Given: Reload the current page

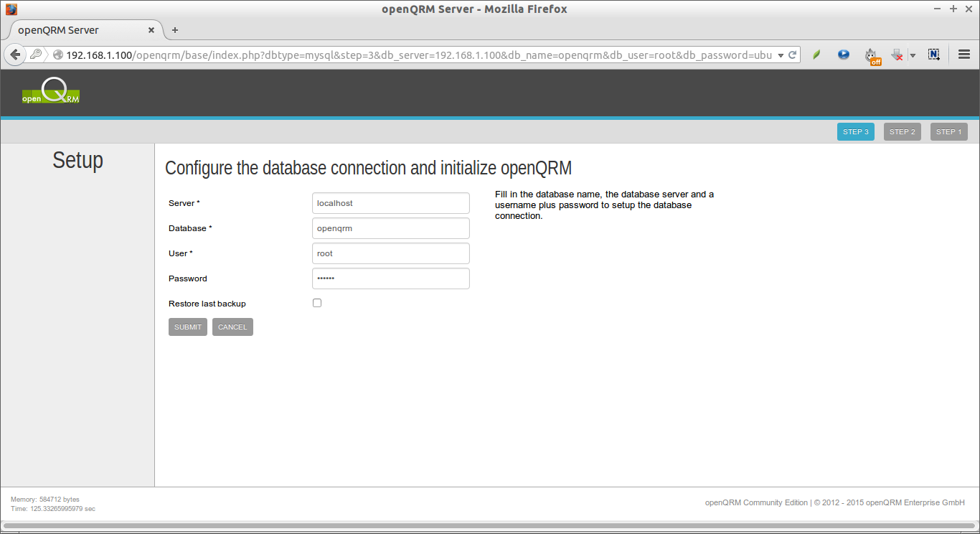Looking at the screenshot, I should click(x=791, y=55).
